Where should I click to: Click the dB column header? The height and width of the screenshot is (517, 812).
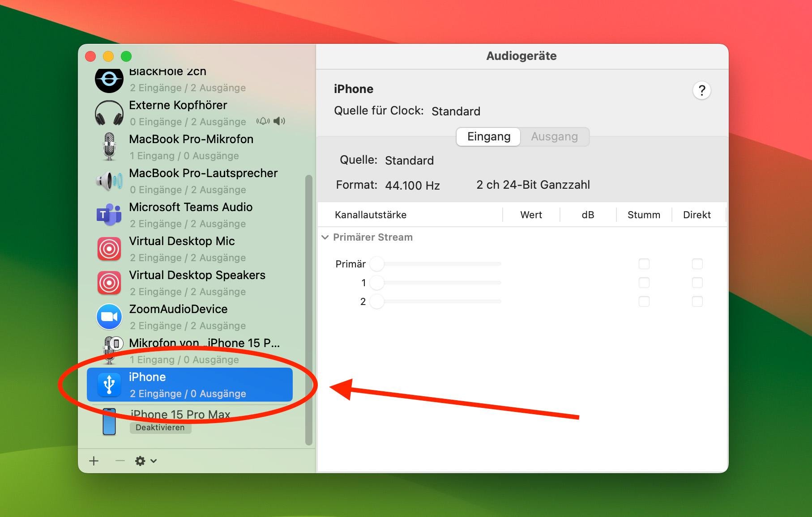point(588,215)
